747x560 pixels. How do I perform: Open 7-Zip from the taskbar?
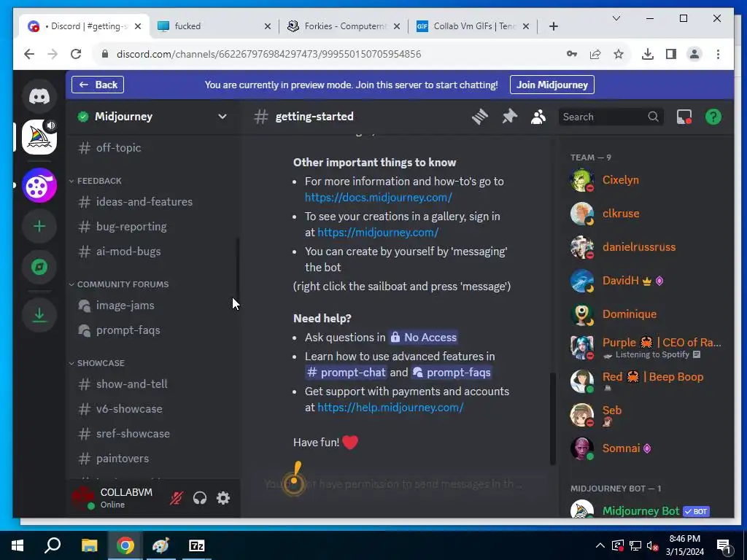pyautogui.click(x=197, y=545)
